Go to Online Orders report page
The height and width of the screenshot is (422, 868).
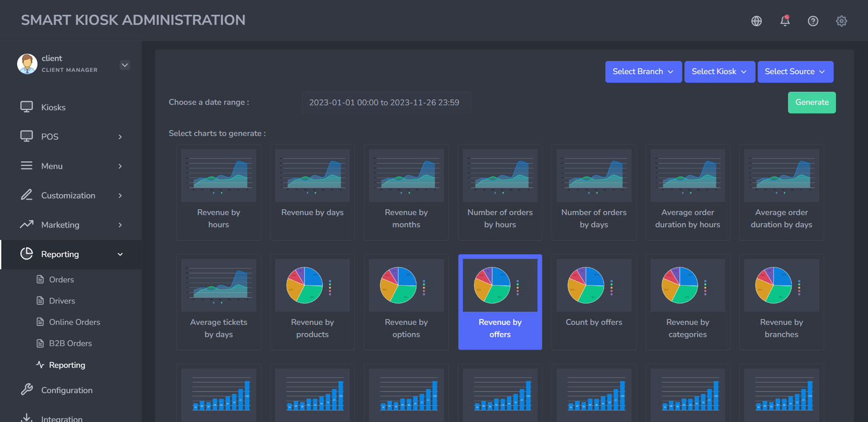74,322
